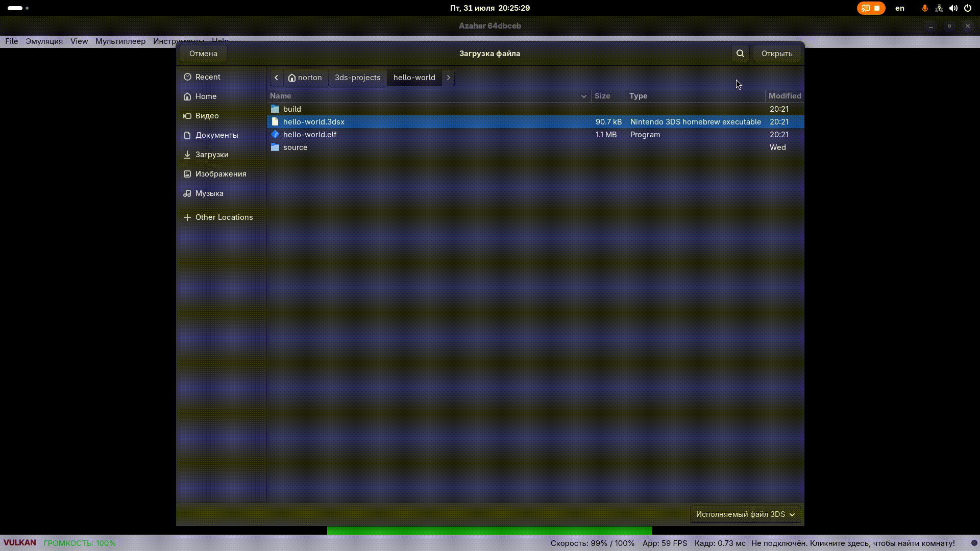The width and height of the screenshot is (980, 551).
Task: Click the Музыка note icon in sidebar
Action: coord(187,193)
